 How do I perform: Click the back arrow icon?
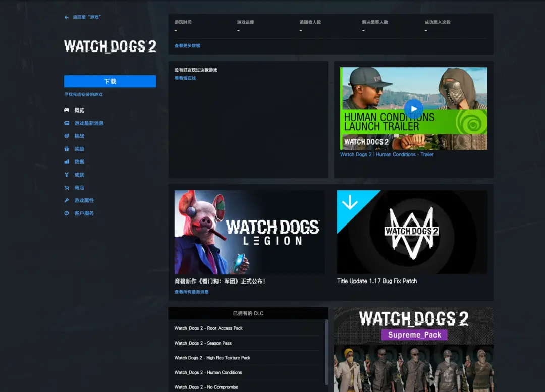click(67, 17)
